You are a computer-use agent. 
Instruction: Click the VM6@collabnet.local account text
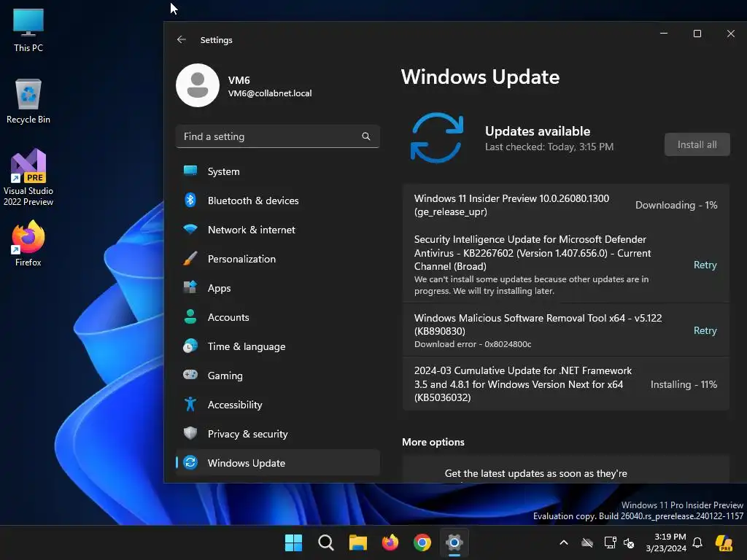pos(270,93)
